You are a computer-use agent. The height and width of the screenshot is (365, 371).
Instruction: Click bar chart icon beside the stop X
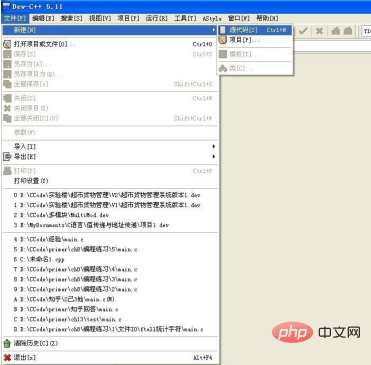click(x=336, y=31)
